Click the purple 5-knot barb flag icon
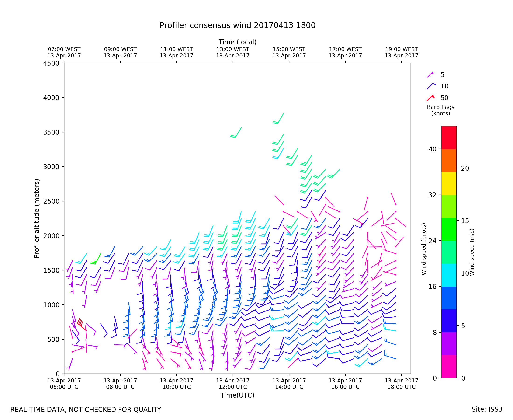 click(x=430, y=74)
